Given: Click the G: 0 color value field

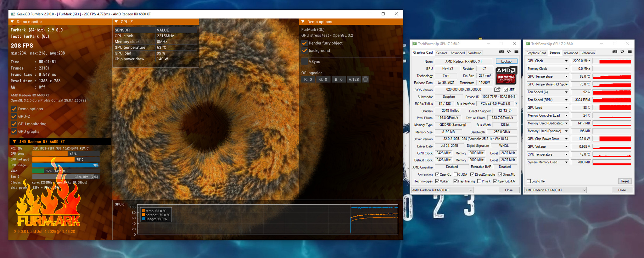Looking at the screenshot, I should coord(323,80).
